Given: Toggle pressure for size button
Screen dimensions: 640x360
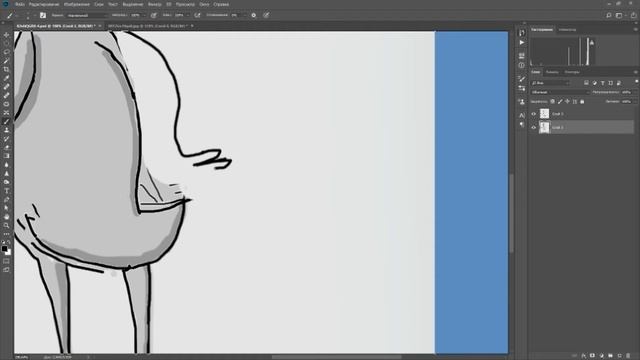Looking at the screenshot, I should click(x=266, y=15).
